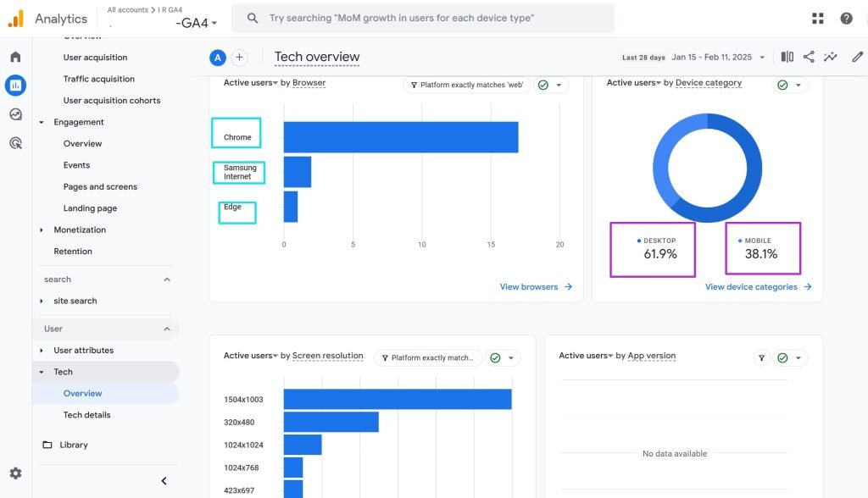Click the share report icon
The image size is (868, 498).
pyautogui.click(x=809, y=57)
